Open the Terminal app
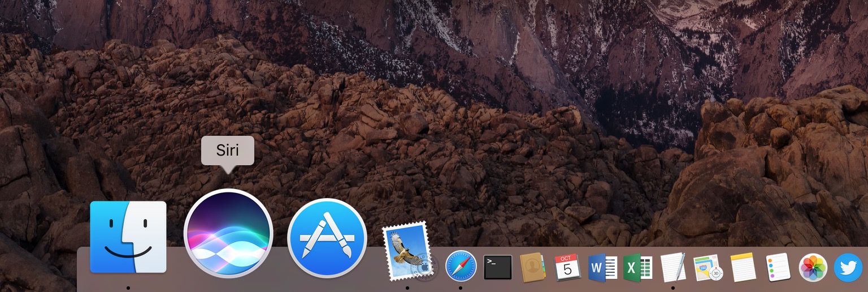Viewport: 868px width, 292px height. (x=498, y=267)
